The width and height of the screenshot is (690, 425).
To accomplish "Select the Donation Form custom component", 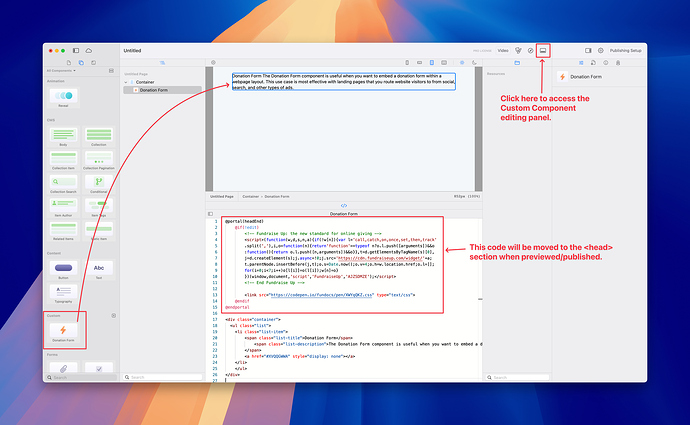I will pos(63,332).
